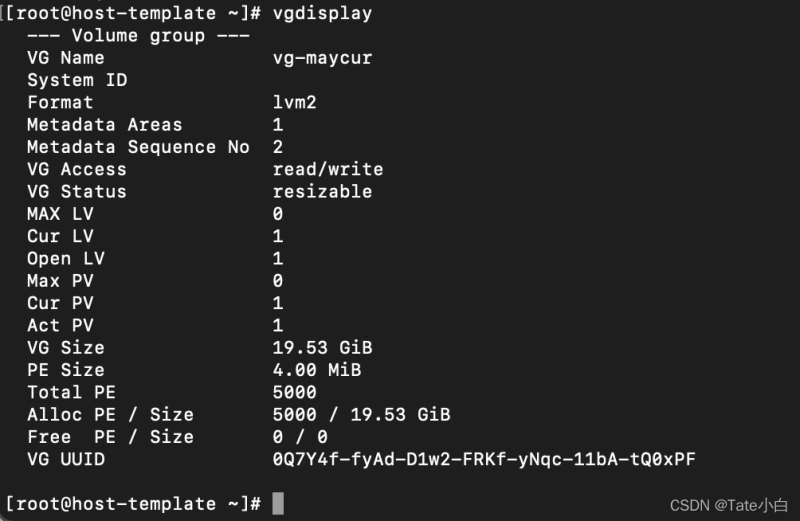
Task: Click the resizable VG Status value
Action: (x=322, y=191)
